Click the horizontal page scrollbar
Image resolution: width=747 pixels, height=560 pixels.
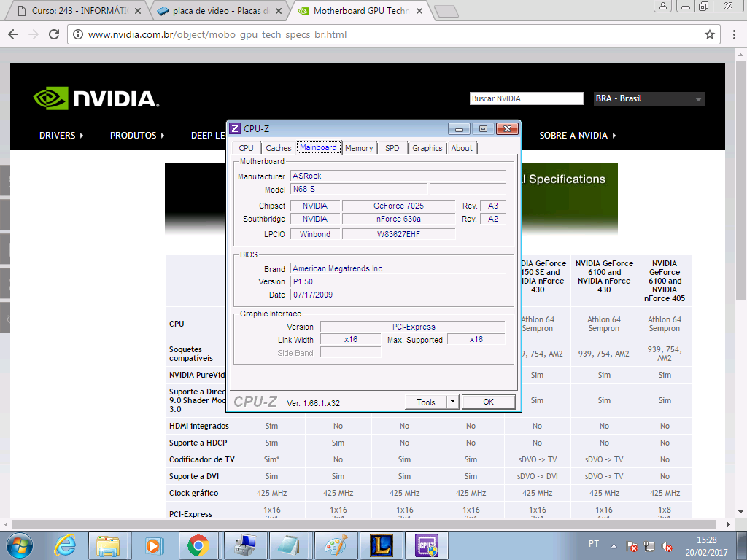pos(365,524)
